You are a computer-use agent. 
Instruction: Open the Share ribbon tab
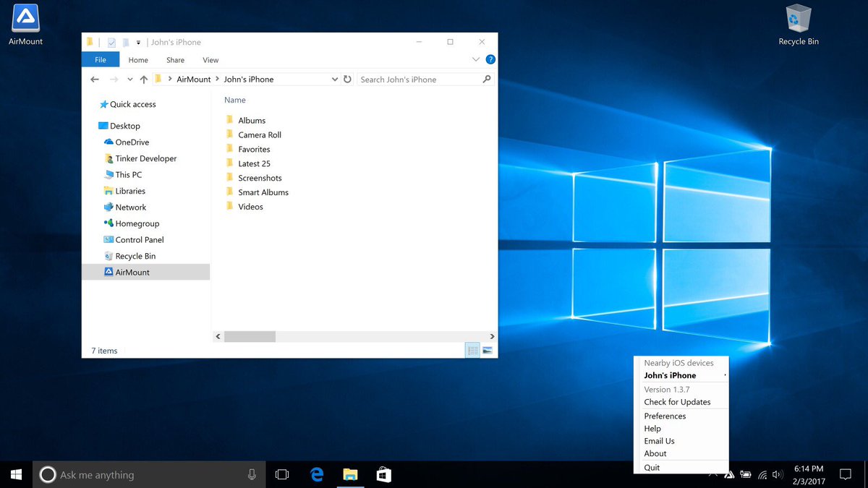pyautogui.click(x=175, y=60)
